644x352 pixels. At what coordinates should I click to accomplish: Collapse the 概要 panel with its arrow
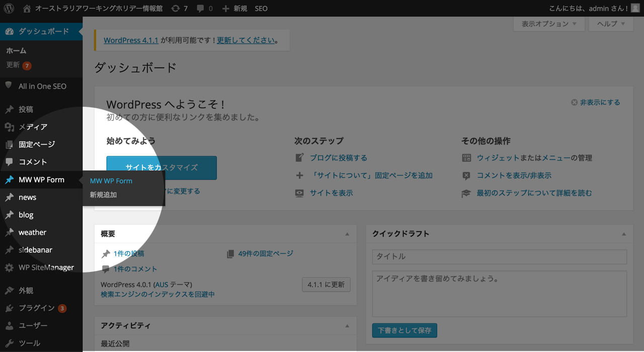(347, 234)
